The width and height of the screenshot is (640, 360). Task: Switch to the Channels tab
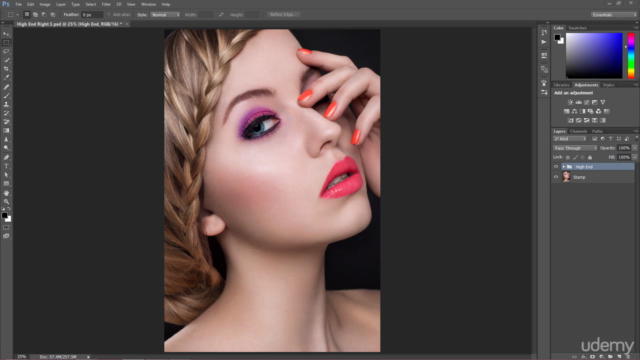point(578,131)
